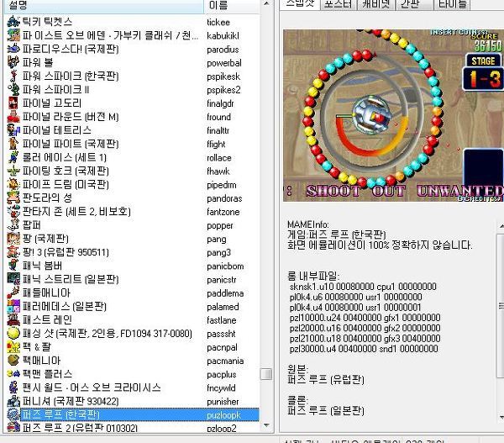The image size is (504, 443).
Task: Select the 파이널 고도리 icon
Action: pos(13,103)
